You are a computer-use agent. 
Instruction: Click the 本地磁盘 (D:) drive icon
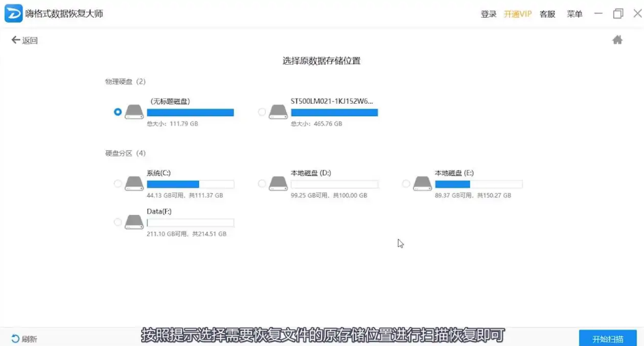(278, 183)
